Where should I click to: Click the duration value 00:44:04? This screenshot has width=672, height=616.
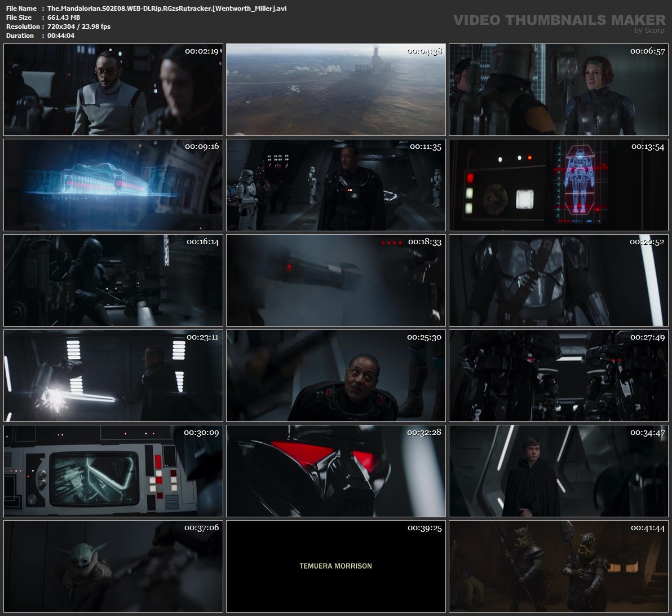(x=61, y=36)
